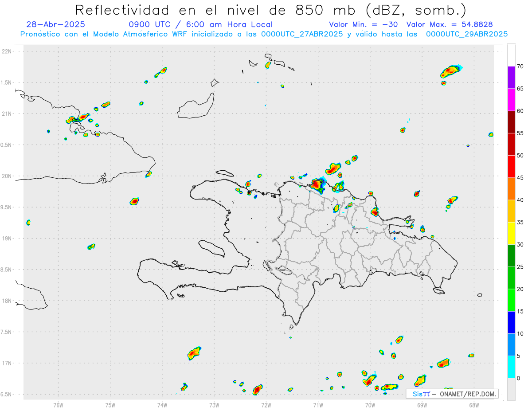Click the colorbar label '65'
This screenshot has height=411, width=532.
[520, 89]
